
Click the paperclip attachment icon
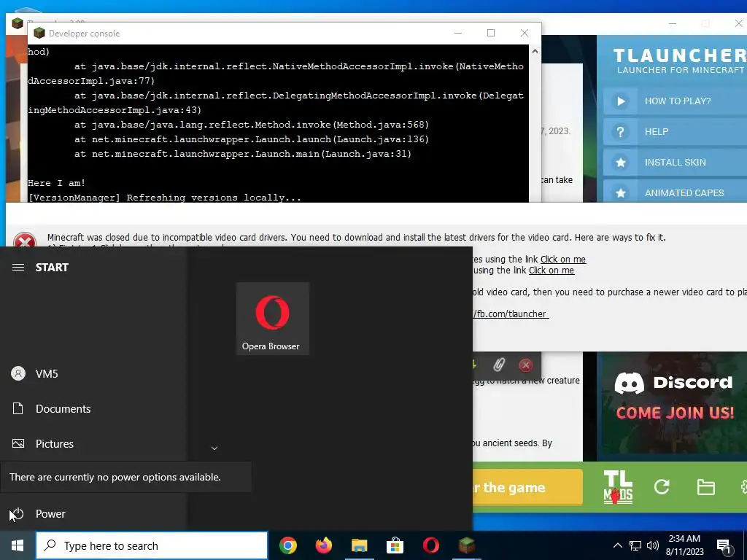tap(498, 365)
